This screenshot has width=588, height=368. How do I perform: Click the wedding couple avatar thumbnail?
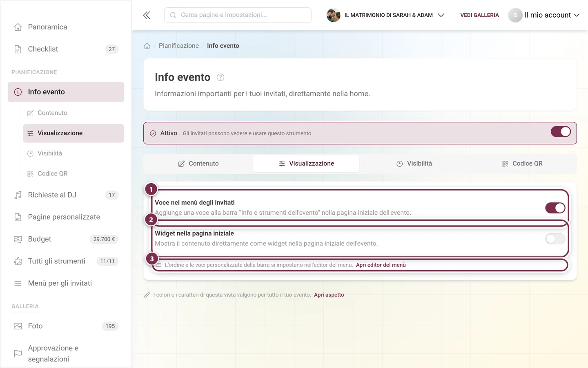[x=333, y=15]
